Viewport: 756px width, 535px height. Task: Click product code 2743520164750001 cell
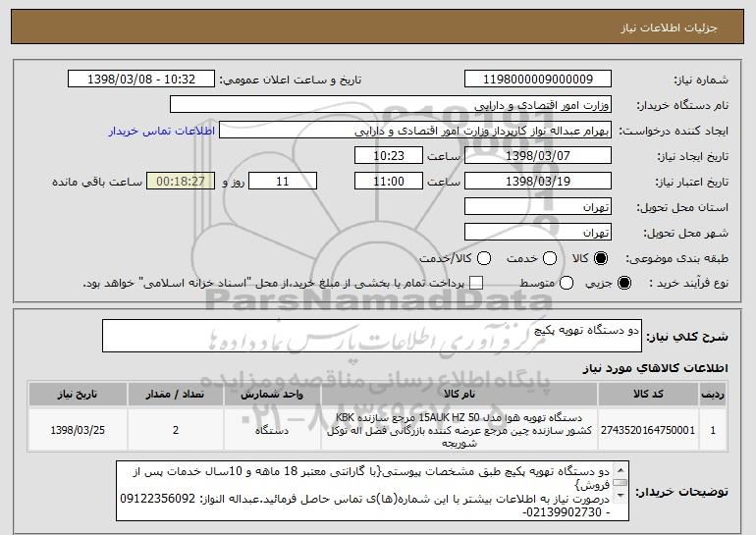pyautogui.click(x=648, y=430)
